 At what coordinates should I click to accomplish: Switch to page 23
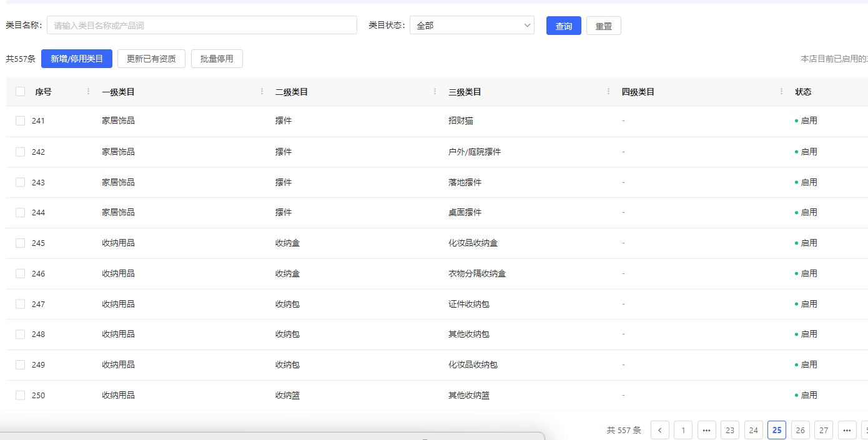pyautogui.click(x=730, y=430)
